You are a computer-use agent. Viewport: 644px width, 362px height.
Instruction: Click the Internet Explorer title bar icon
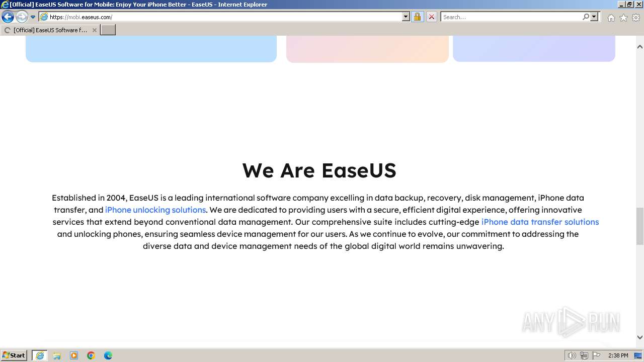point(5,5)
